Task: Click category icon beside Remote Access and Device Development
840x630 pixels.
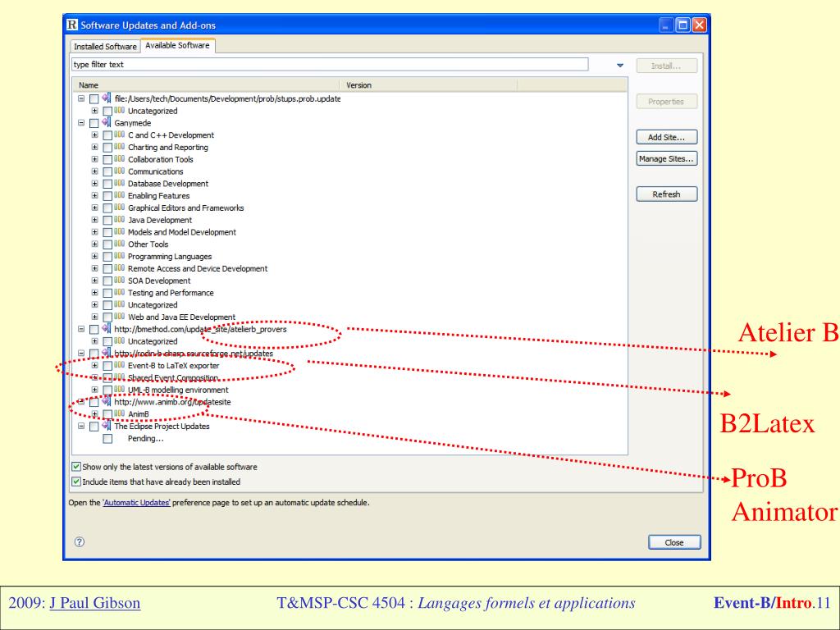Action: pos(120,268)
